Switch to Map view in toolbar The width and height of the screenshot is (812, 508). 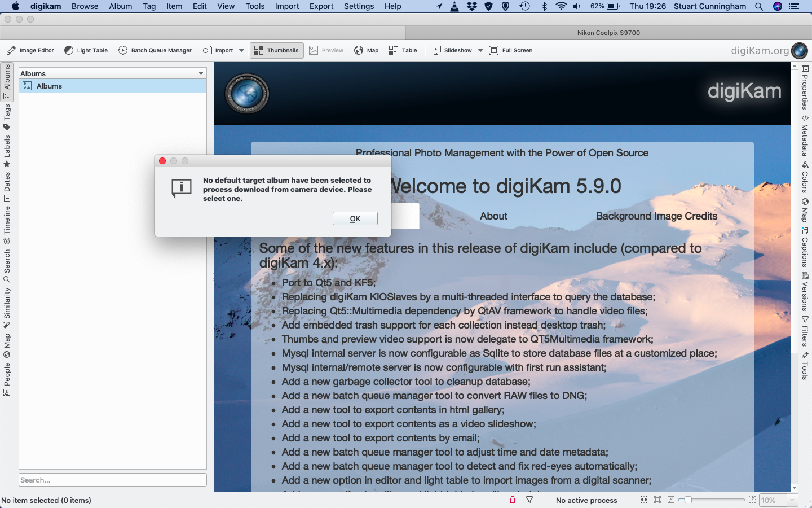point(367,50)
